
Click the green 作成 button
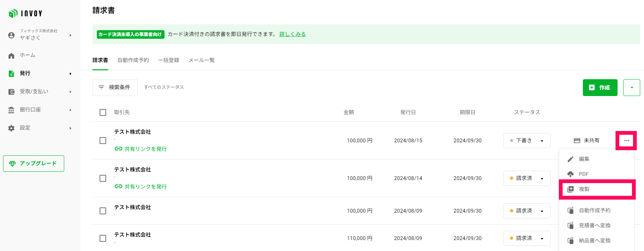[600, 87]
